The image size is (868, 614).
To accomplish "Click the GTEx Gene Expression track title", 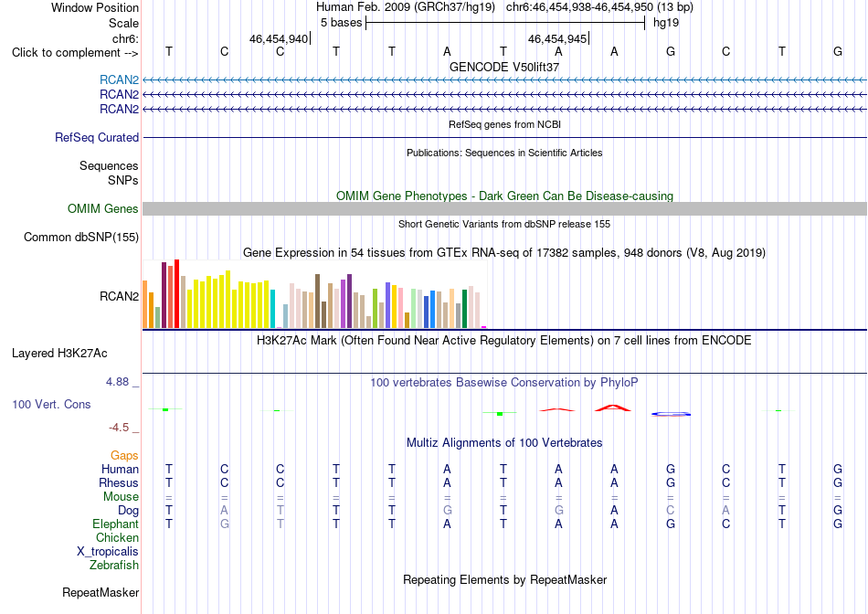I will point(504,253).
